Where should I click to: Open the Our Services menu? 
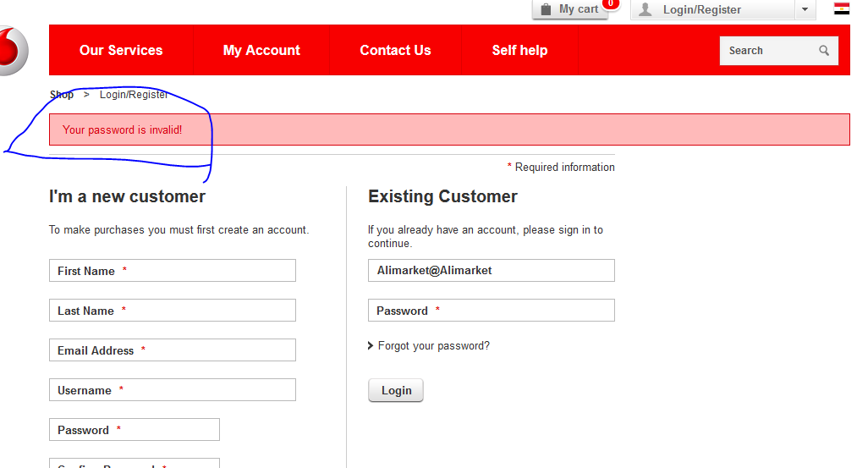tap(121, 51)
